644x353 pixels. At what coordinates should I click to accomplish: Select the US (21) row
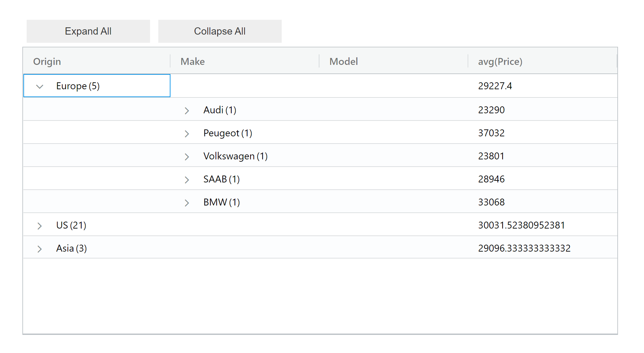coord(71,225)
